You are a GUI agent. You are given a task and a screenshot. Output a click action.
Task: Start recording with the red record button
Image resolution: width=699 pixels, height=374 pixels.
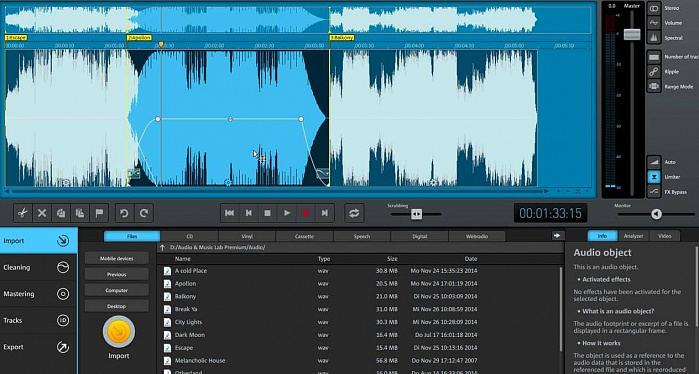click(x=306, y=213)
